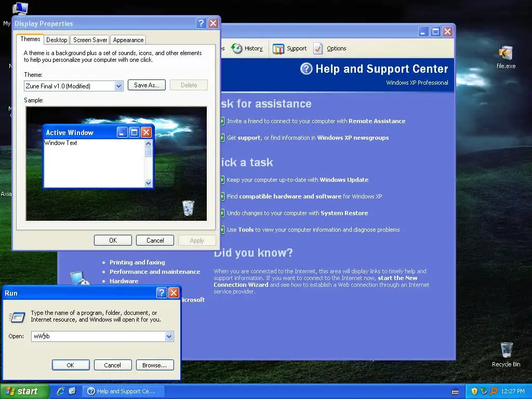Viewport: 532px width, 399px height.
Task: Cancel the Run dialog
Action: click(x=113, y=365)
